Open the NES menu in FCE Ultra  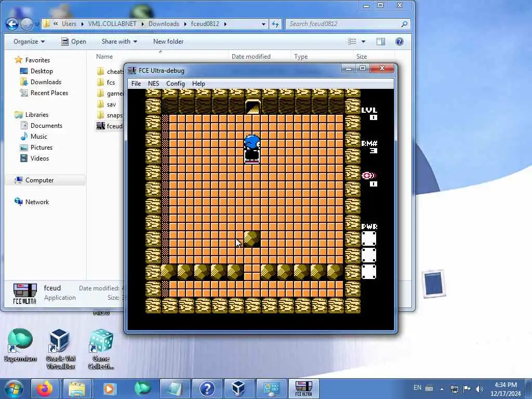click(x=153, y=84)
